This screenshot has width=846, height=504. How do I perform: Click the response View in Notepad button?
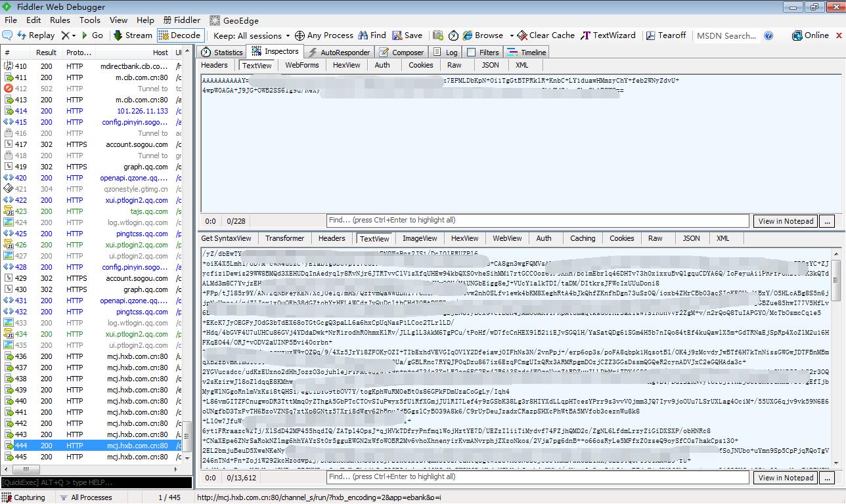(x=786, y=478)
